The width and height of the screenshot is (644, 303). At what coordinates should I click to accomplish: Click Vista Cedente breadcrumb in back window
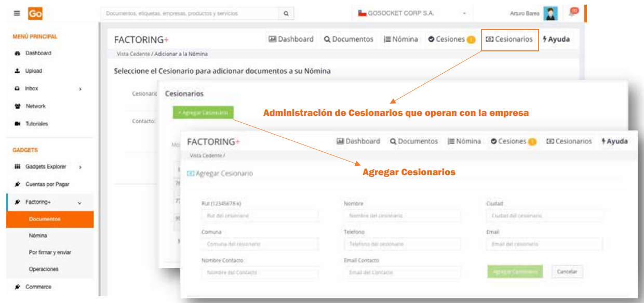point(133,54)
